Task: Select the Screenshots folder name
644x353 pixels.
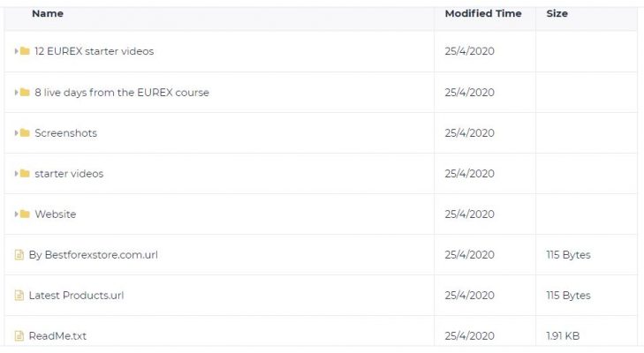Action: pyautogui.click(x=65, y=132)
